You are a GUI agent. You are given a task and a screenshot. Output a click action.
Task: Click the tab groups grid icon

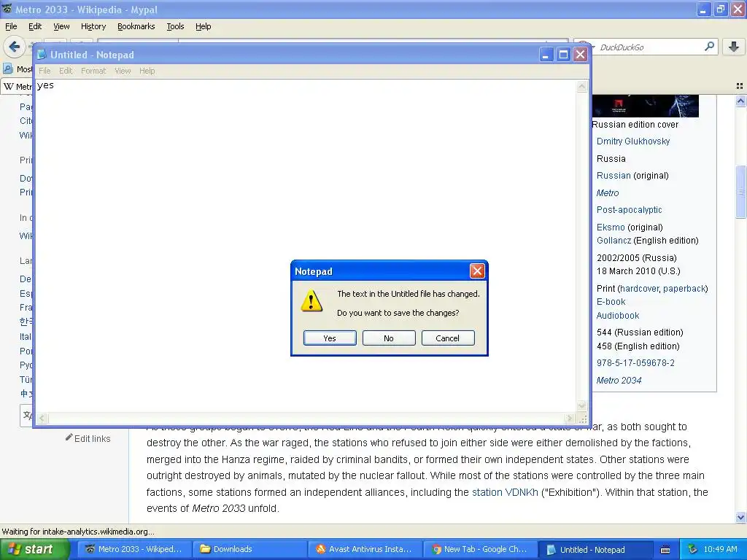pyautogui.click(x=740, y=86)
